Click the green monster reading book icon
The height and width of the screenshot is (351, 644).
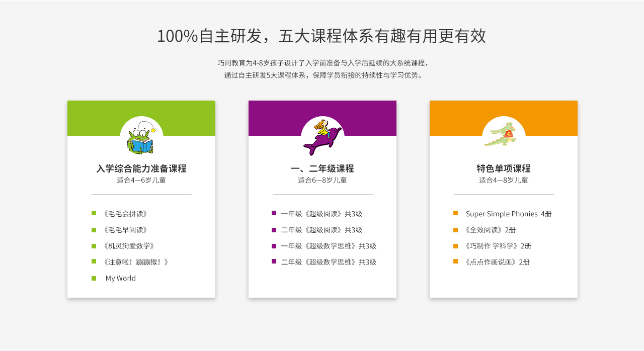point(141,138)
